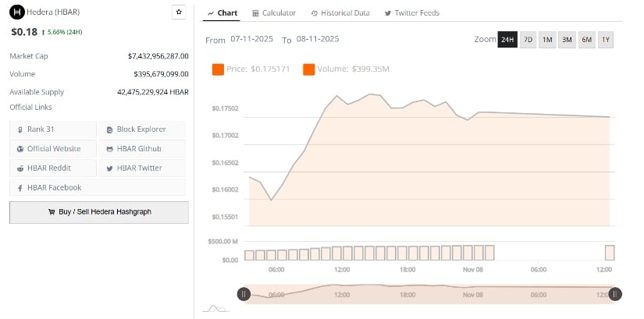The width and height of the screenshot is (644, 319).
Task: Open the HBAR Facebook link
Action: click(52, 187)
